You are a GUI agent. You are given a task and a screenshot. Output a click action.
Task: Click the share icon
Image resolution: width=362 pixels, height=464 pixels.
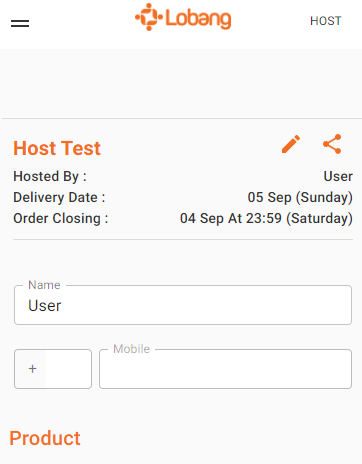coord(332,144)
